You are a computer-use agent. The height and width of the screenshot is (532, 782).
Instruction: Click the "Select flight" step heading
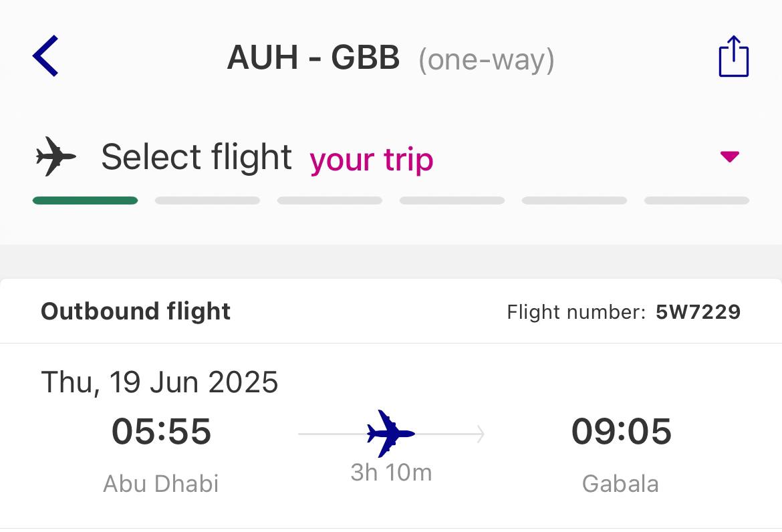point(197,158)
